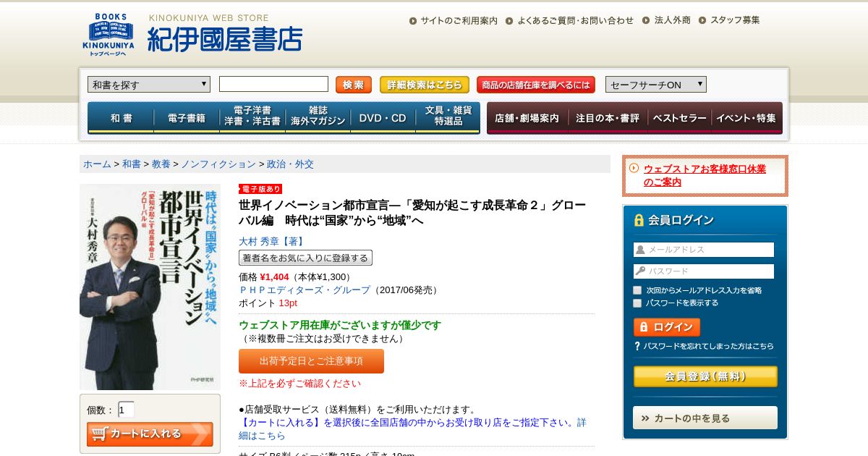
Task: Click the question mark icon for forgotten password
Action: [637, 346]
